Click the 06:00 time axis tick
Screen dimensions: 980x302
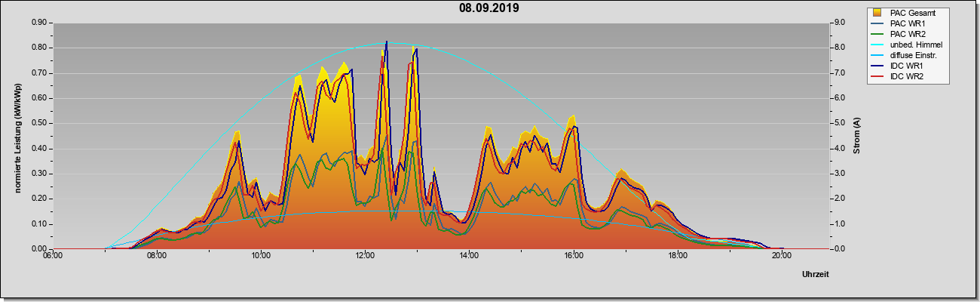pos(52,256)
